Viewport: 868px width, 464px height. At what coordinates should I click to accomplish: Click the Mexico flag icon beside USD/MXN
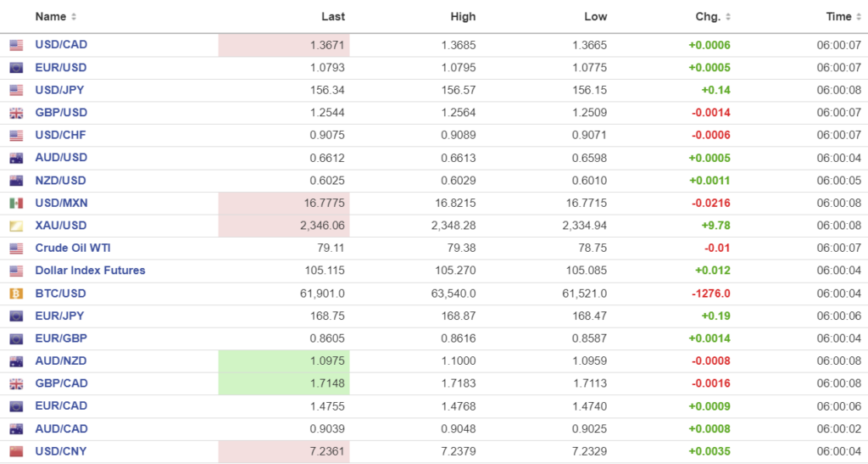[x=16, y=203]
